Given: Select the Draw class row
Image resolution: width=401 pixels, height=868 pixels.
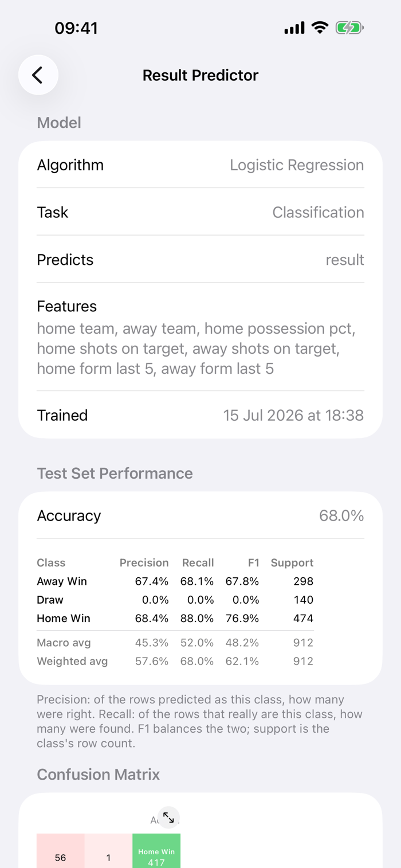Looking at the screenshot, I should (175, 600).
